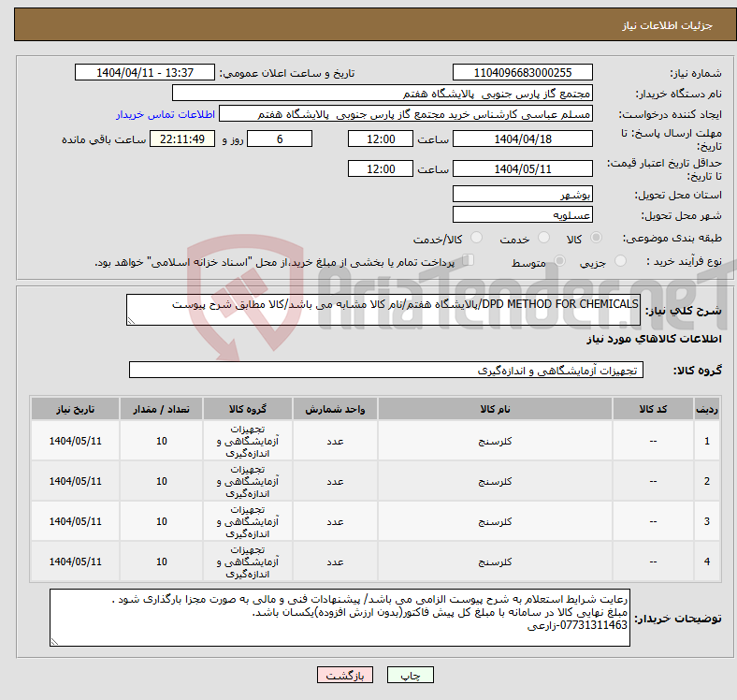Click the general description DPD METHOD text area
The width and height of the screenshot is (737, 700).
click(x=383, y=310)
